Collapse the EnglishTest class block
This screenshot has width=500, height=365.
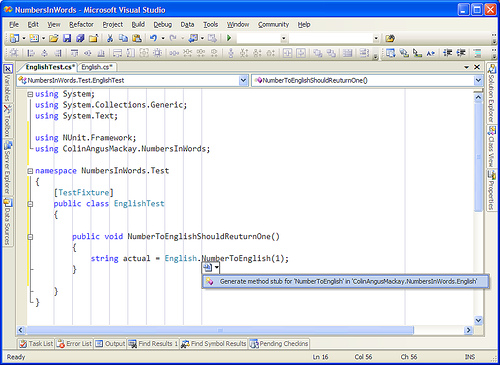point(30,204)
